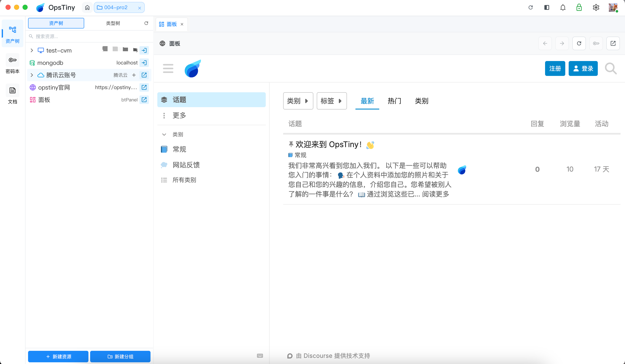This screenshot has width=625, height=364.
Task: Open 所有类别 in the sidebar
Action: tap(212, 180)
